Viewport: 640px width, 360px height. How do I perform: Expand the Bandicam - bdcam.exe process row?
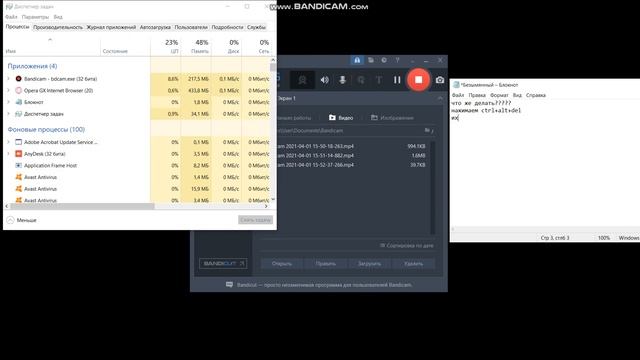(x=9, y=79)
